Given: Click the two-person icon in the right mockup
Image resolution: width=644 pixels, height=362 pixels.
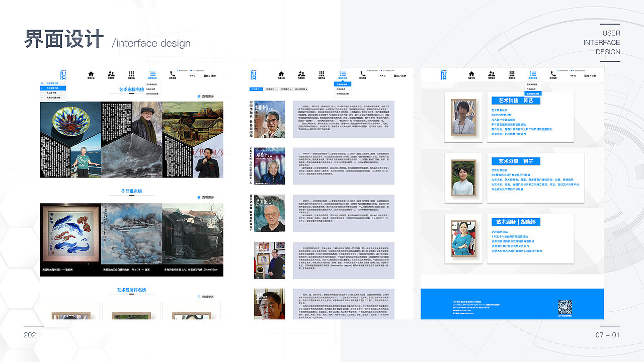Looking at the screenshot, I should (x=492, y=74).
